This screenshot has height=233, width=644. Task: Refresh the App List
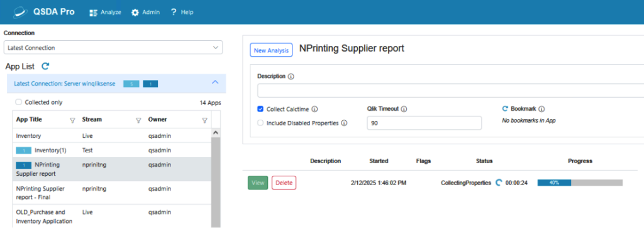45,65
